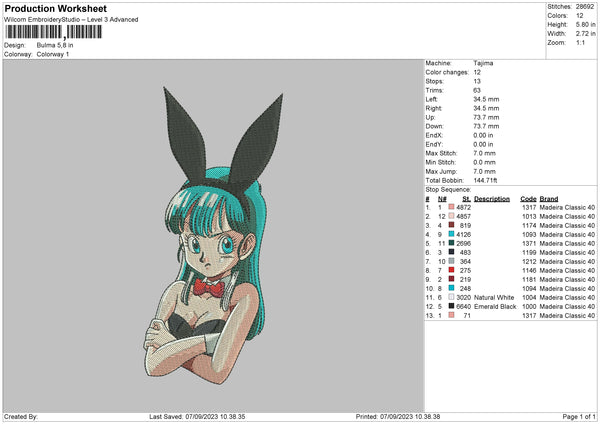Click 'Last Saved: 07/09/2023 10.38.35' footer
The width and height of the screenshot is (600, 424).
[197, 416]
